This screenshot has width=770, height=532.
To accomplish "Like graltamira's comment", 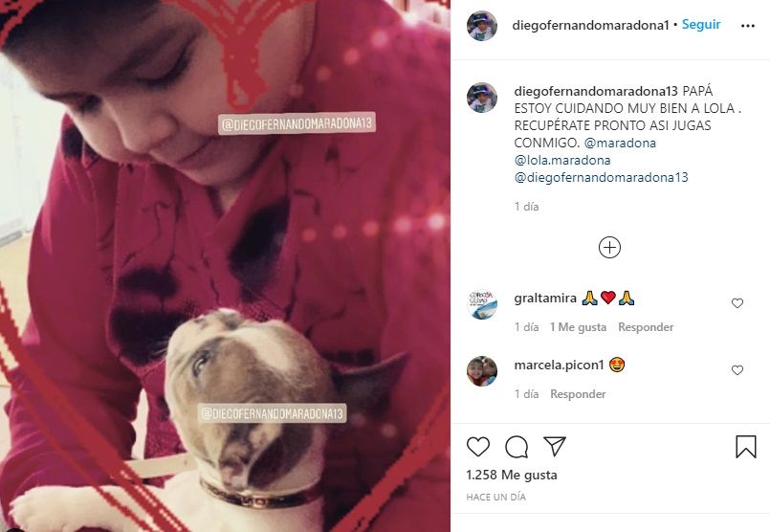I will (737, 303).
